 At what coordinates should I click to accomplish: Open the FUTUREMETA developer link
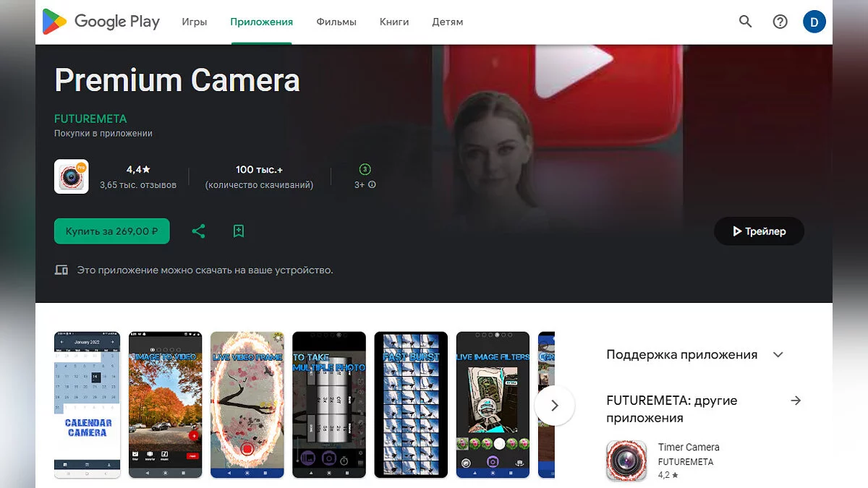[90, 119]
